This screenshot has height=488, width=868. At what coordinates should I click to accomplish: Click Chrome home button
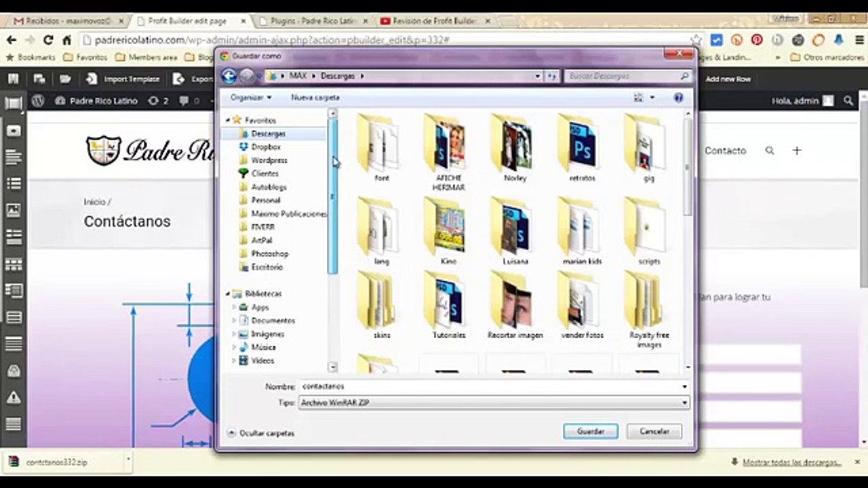click(66, 40)
